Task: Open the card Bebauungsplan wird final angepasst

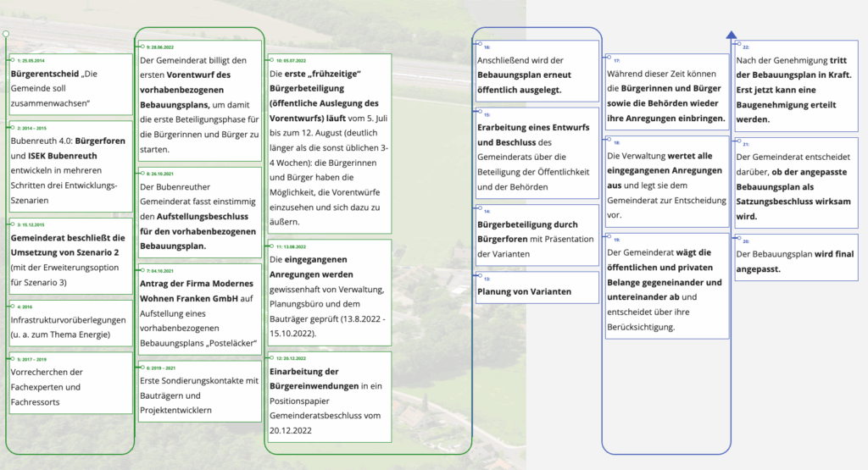Action: click(x=797, y=261)
